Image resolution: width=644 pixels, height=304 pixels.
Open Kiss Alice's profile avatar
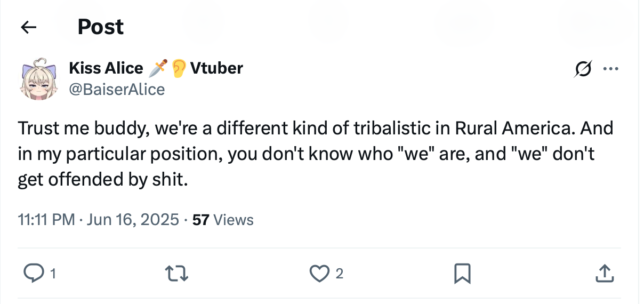click(39, 79)
